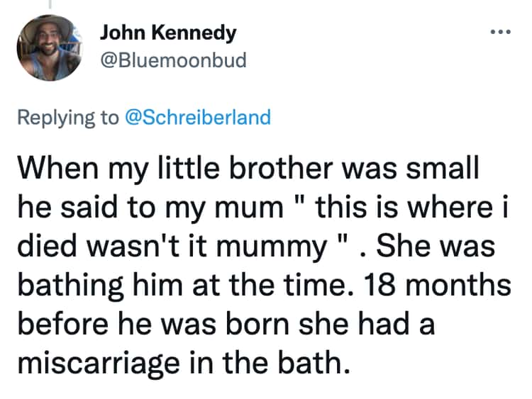
Task: Open the John Kennedy display name
Action: click(x=168, y=33)
